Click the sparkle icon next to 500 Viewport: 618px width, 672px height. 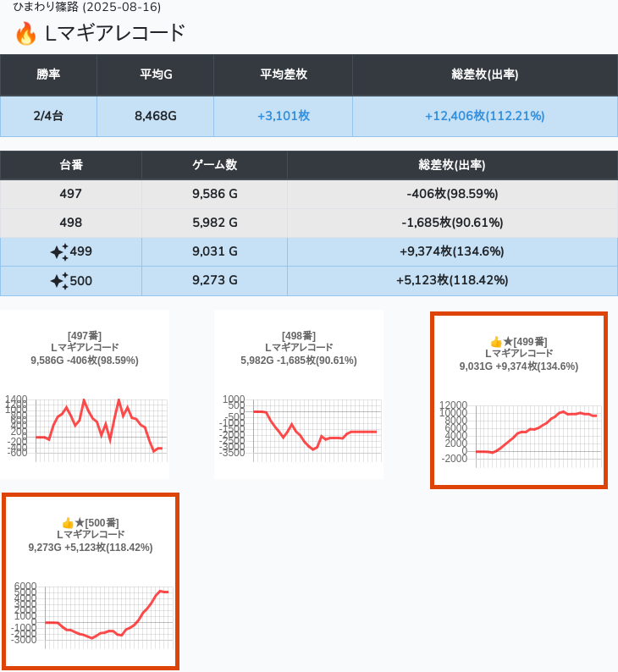coord(58,280)
